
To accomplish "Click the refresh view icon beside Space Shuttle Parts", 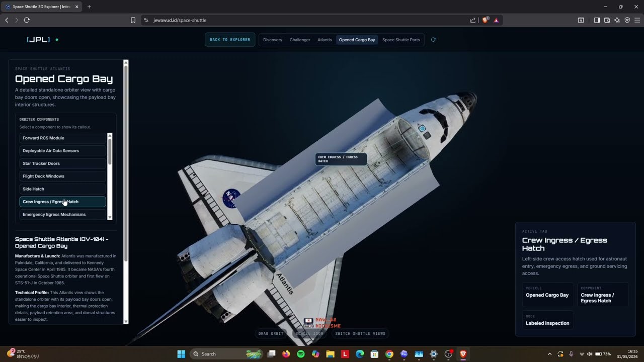I will pos(433,40).
